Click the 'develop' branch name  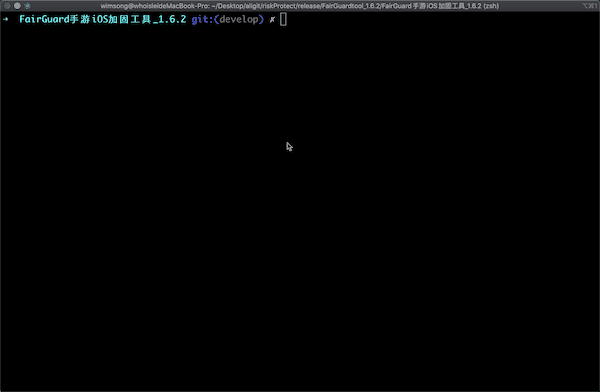(239, 20)
